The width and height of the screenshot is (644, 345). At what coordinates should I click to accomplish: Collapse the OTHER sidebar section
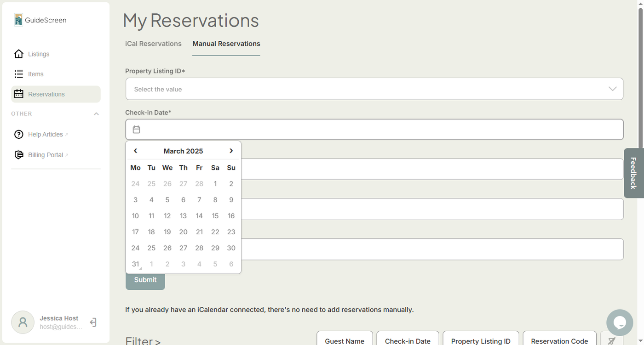(96, 114)
